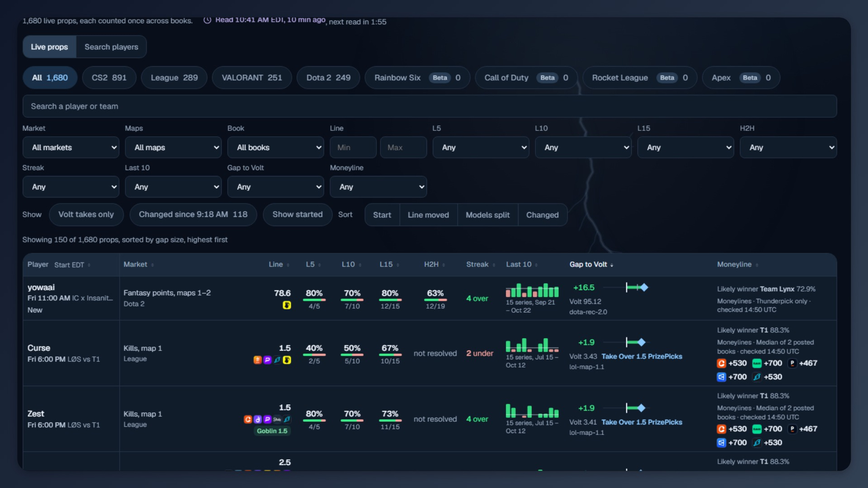Toggle the Show started filter
The image size is (868, 488).
click(x=297, y=215)
